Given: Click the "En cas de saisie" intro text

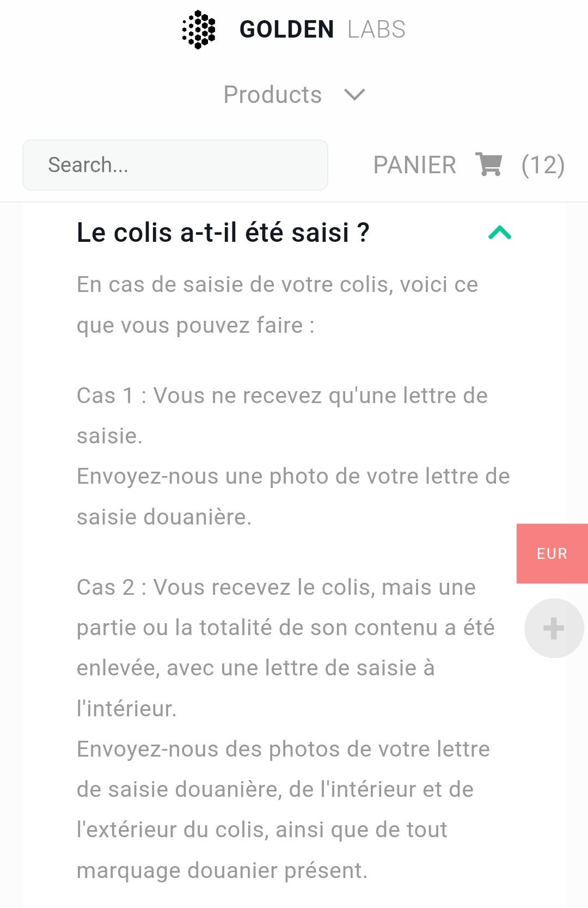Looking at the screenshot, I should pyautogui.click(x=277, y=284).
